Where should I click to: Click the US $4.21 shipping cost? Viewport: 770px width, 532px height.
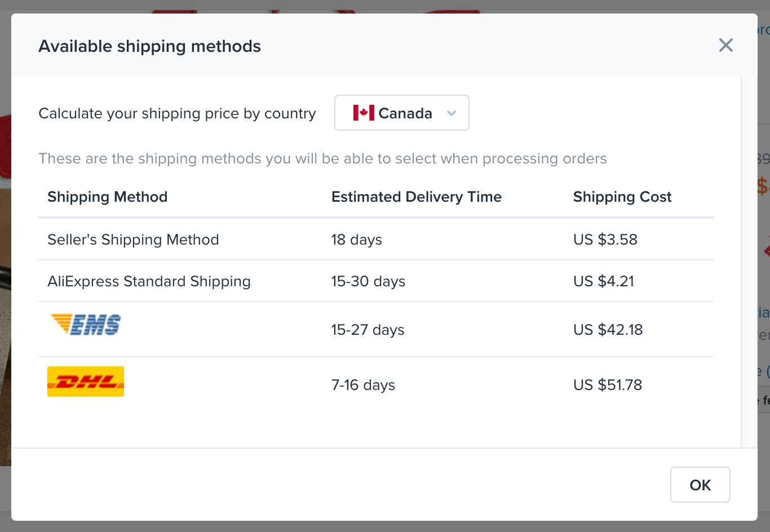pyautogui.click(x=603, y=281)
